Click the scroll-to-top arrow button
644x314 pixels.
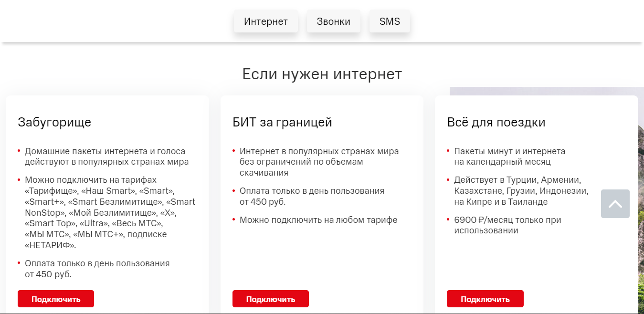tap(615, 204)
